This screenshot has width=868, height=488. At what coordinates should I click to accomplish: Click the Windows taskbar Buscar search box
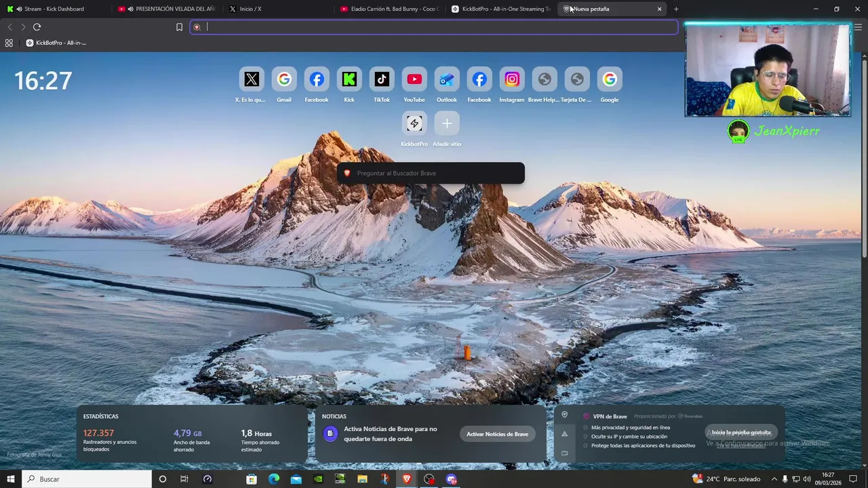click(x=87, y=479)
